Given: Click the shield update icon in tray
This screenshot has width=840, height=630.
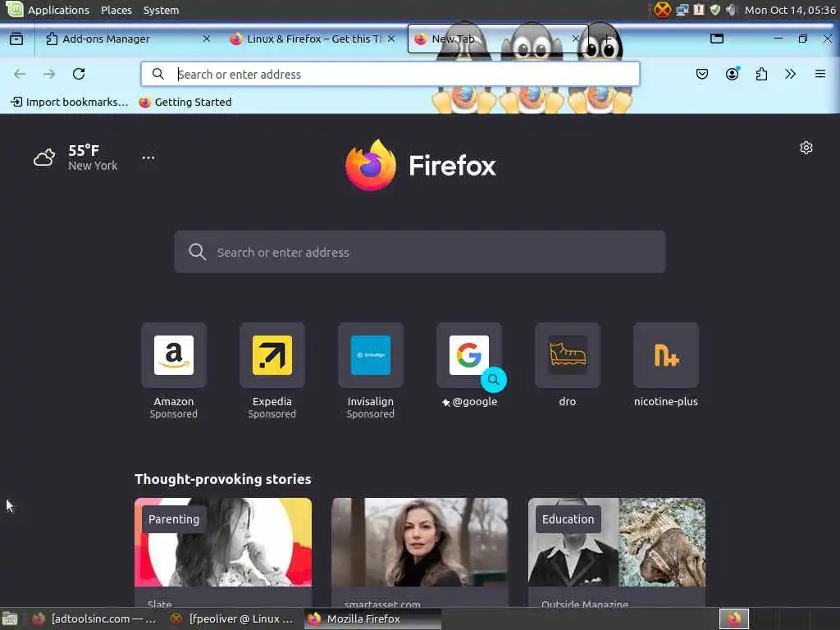Looking at the screenshot, I should pyautogui.click(x=715, y=10).
